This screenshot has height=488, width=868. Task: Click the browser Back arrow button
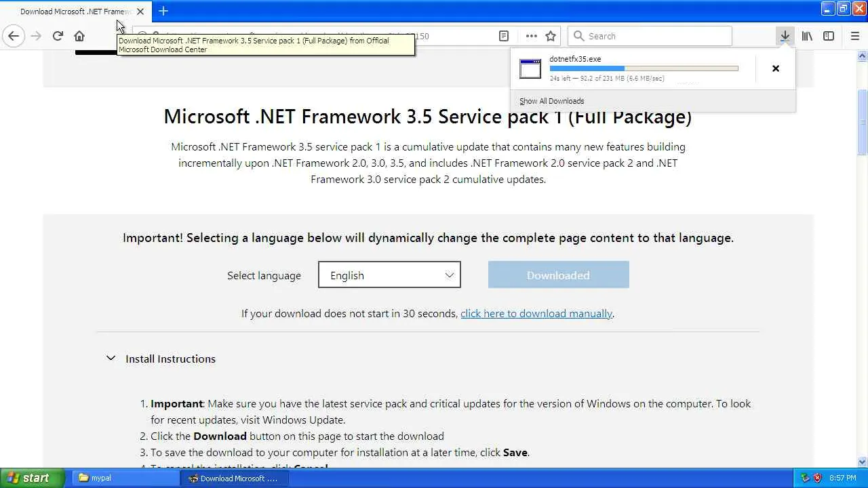pyautogui.click(x=14, y=36)
